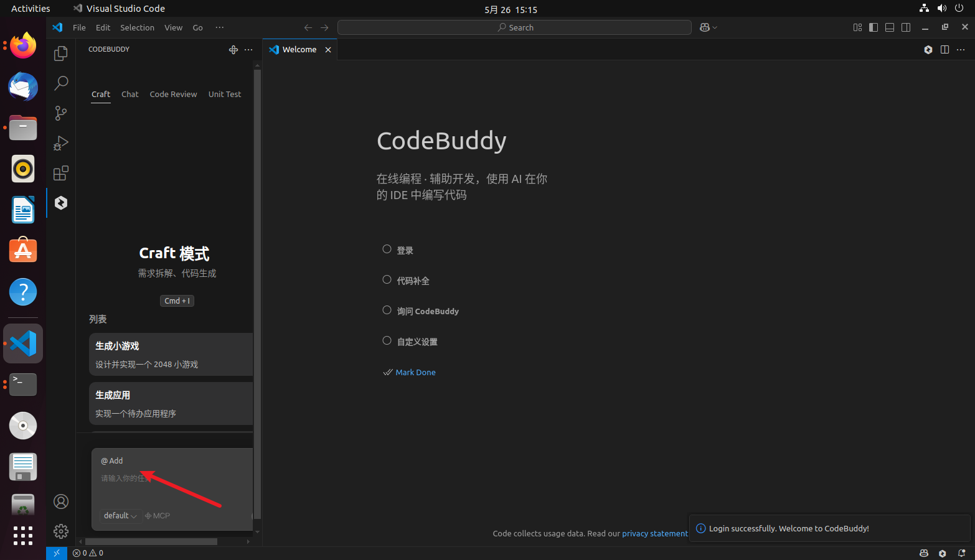Close the Welcome tab
Image resolution: width=975 pixels, height=560 pixels.
click(328, 50)
